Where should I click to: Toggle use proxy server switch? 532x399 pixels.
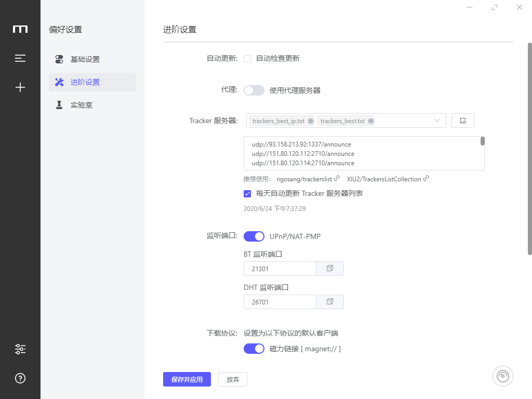pyautogui.click(x=254, y=90)
